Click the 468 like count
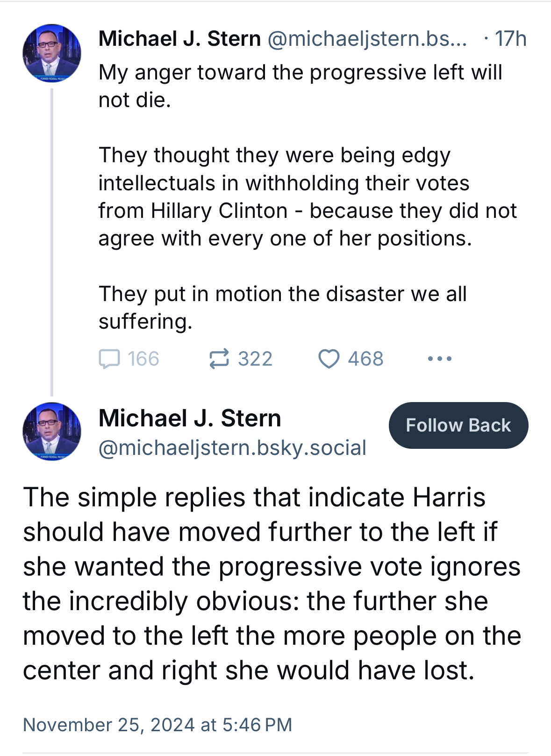 pyautogui.click(x=365, y=359)
